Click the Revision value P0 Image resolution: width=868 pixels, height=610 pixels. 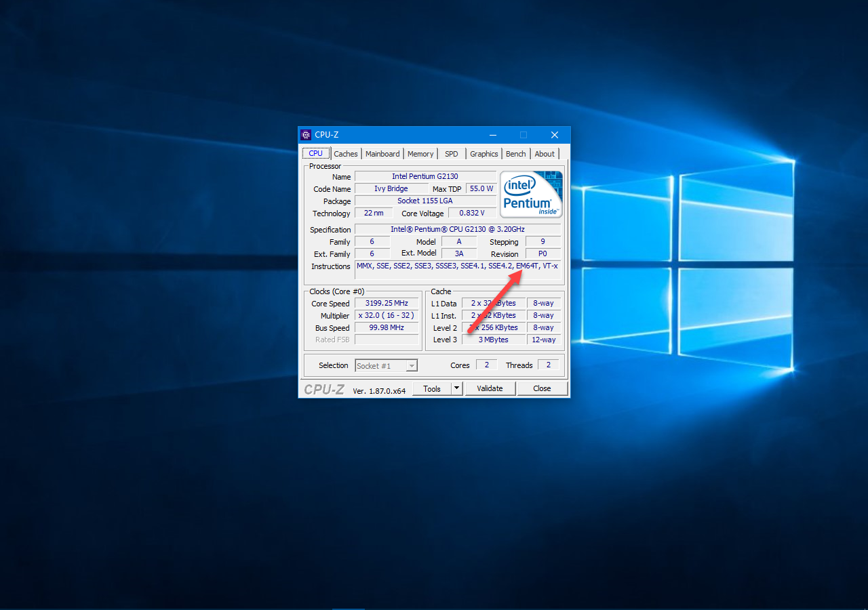point(543,253)
